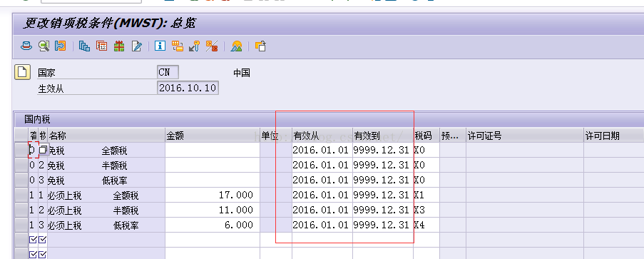
Task: Click amount cell 6.000
Action: click(x=213, y=225)
